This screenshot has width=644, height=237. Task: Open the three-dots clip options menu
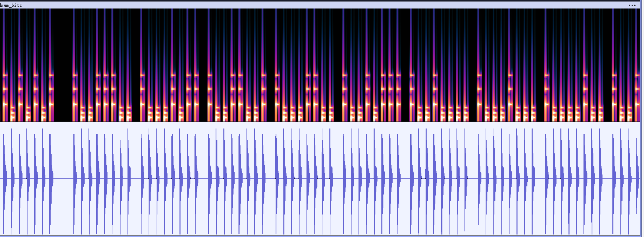point(632,5)
